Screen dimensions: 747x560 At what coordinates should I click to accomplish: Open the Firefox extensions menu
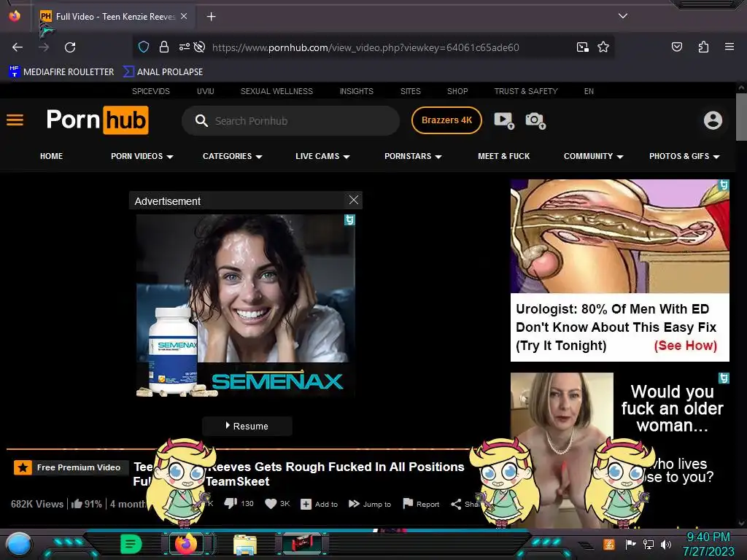[703, 47]
